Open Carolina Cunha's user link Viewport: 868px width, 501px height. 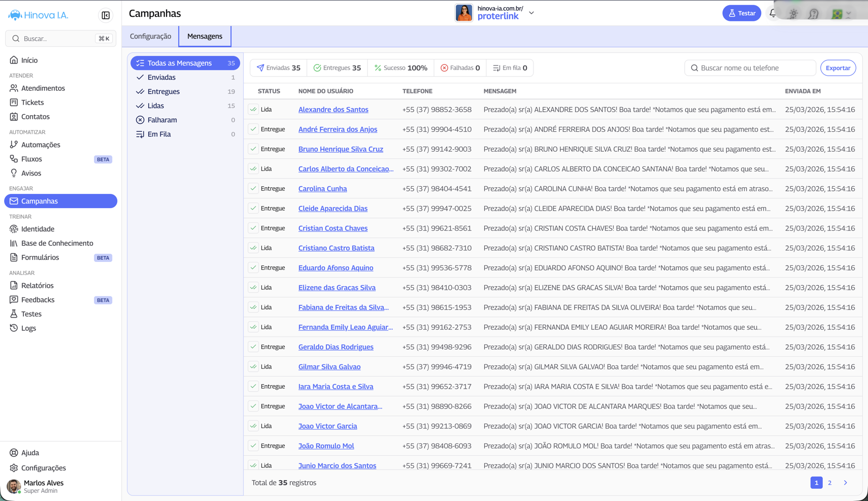click(x=322, y=188)
